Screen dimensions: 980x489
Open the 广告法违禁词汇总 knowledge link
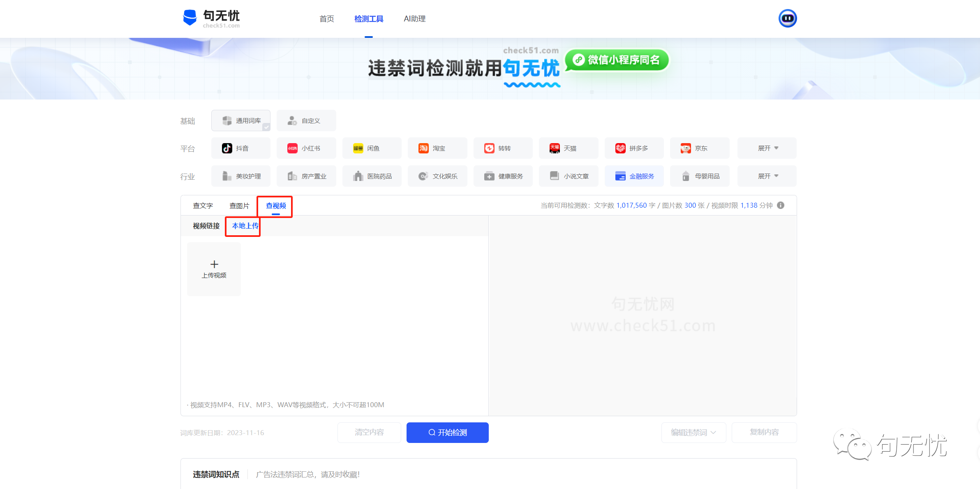point(308,475)
